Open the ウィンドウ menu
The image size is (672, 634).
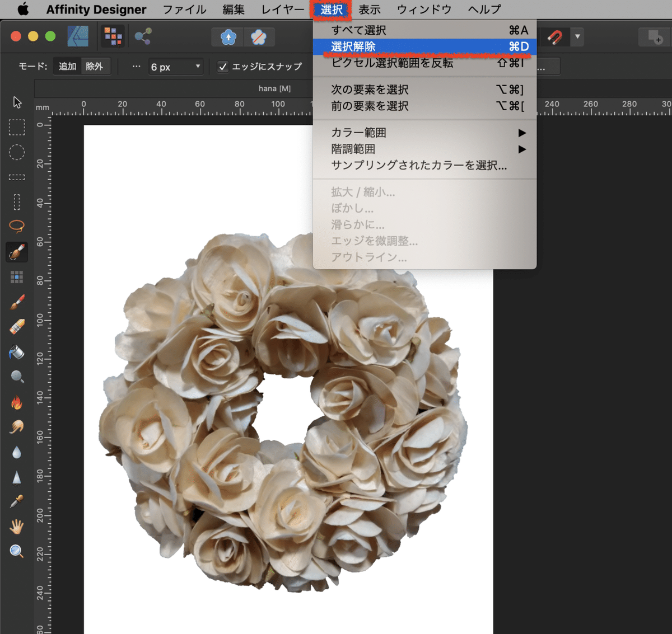tap(424, 10)
